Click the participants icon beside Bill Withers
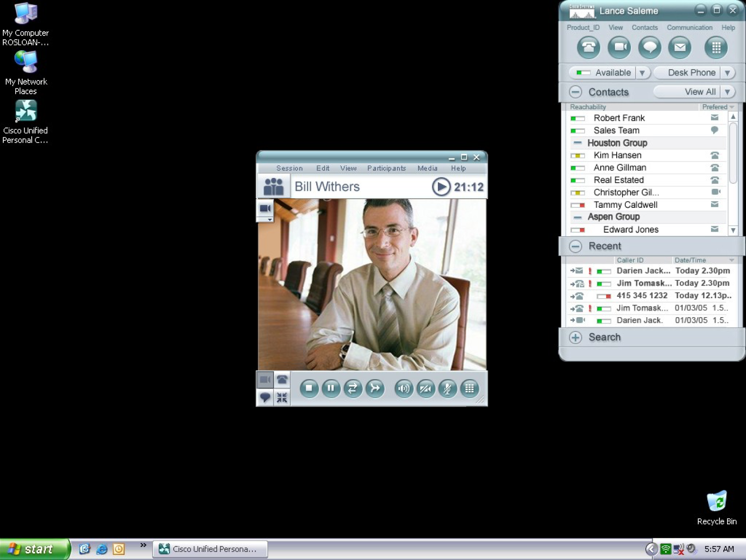 click(274, 187)
